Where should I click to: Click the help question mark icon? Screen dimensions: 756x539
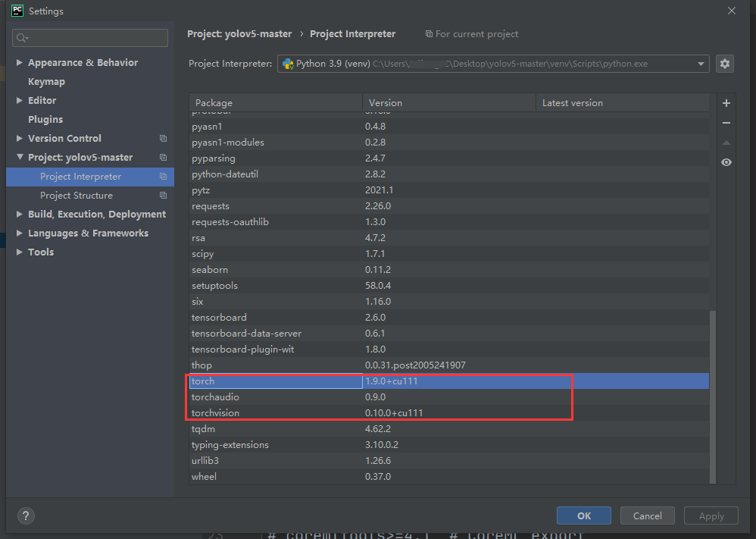pyautogui.click(x=26, y=515)
